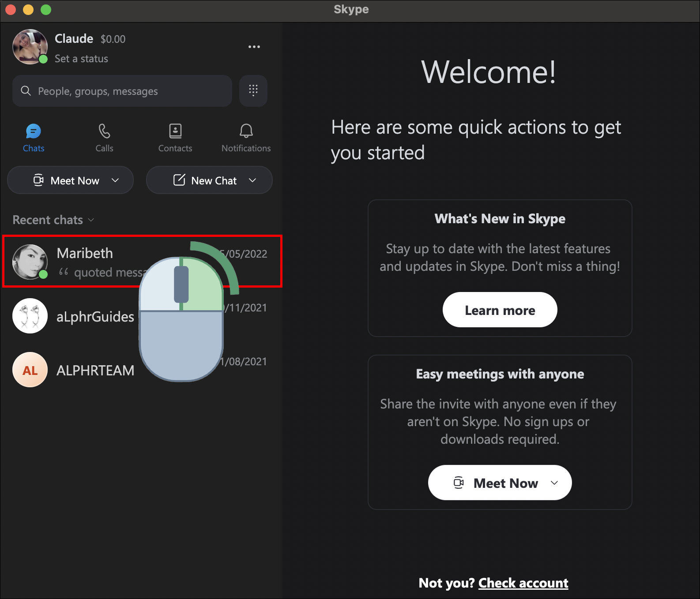Open the More options ellipsis menu
The width and height of the screenshot is (700, 599).
pos(254,47)
